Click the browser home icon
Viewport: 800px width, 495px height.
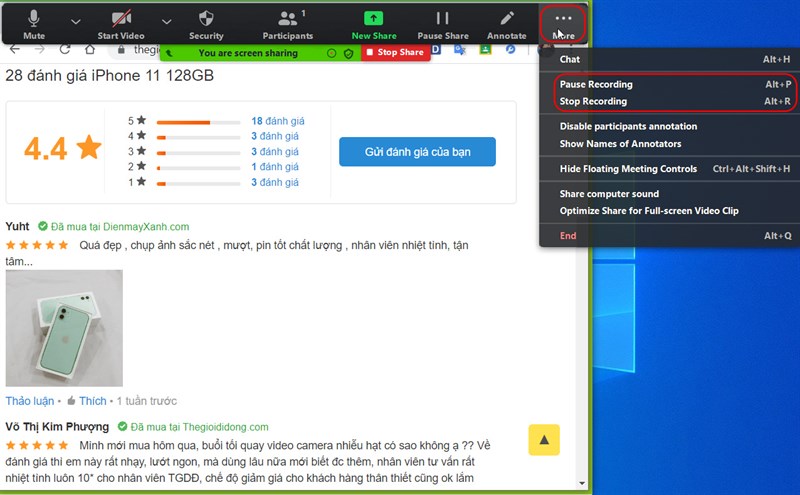coord(90,50)
